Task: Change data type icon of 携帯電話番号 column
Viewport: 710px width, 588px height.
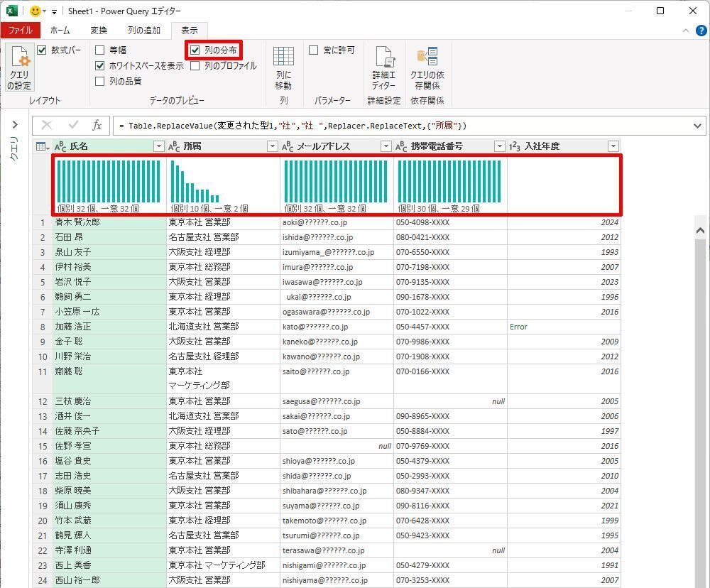Action: point(401,146)
